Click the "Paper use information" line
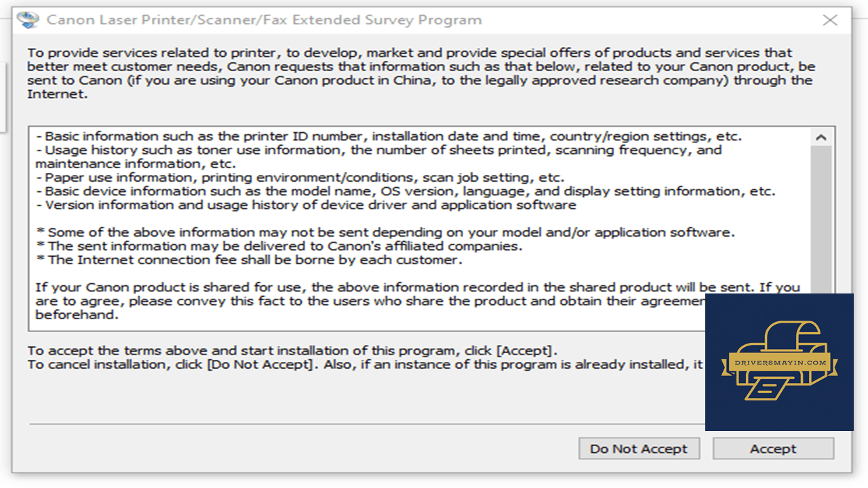 click(x=300, y=178)
